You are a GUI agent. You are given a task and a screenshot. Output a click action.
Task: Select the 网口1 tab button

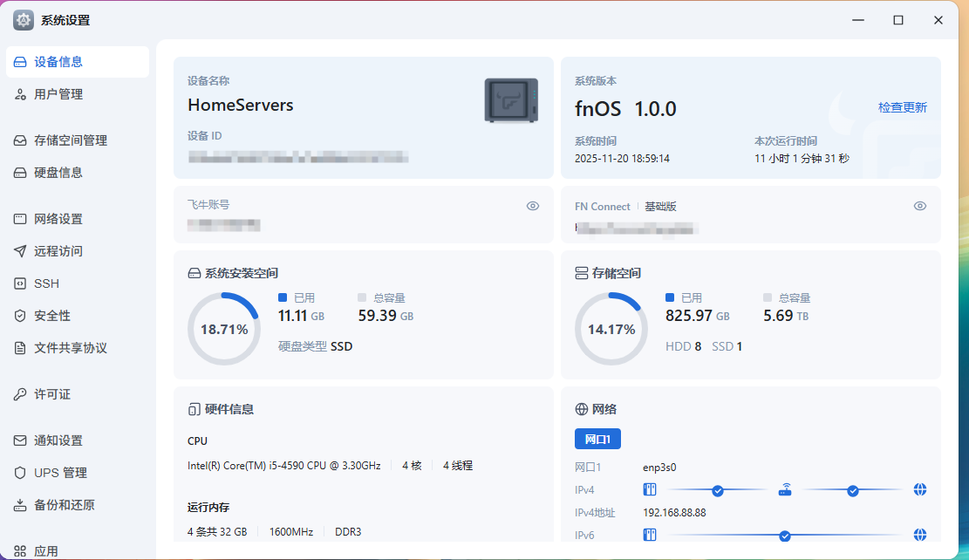(597, 439)
